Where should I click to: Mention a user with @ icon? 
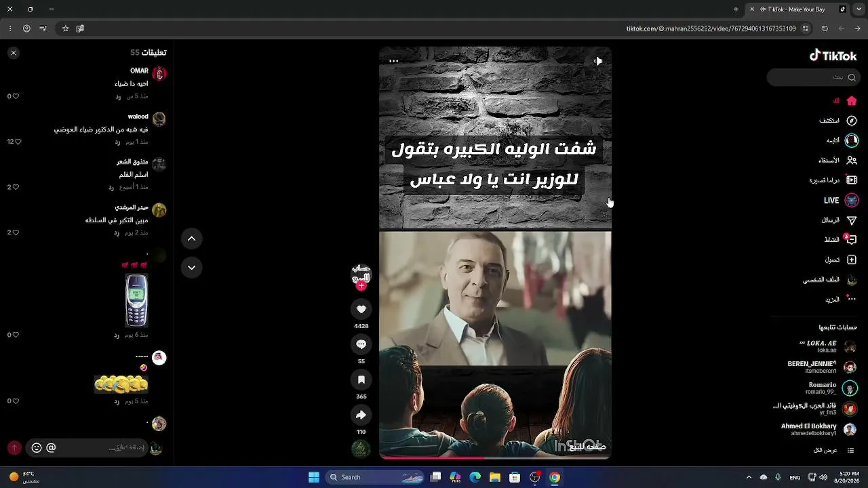[x=51, y=448]
